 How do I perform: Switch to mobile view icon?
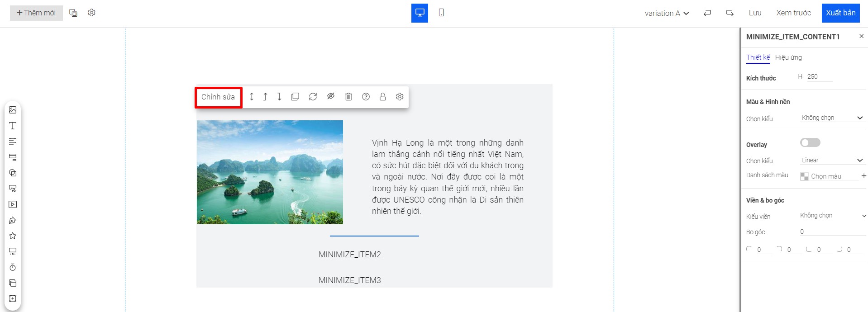coord(441,13)
